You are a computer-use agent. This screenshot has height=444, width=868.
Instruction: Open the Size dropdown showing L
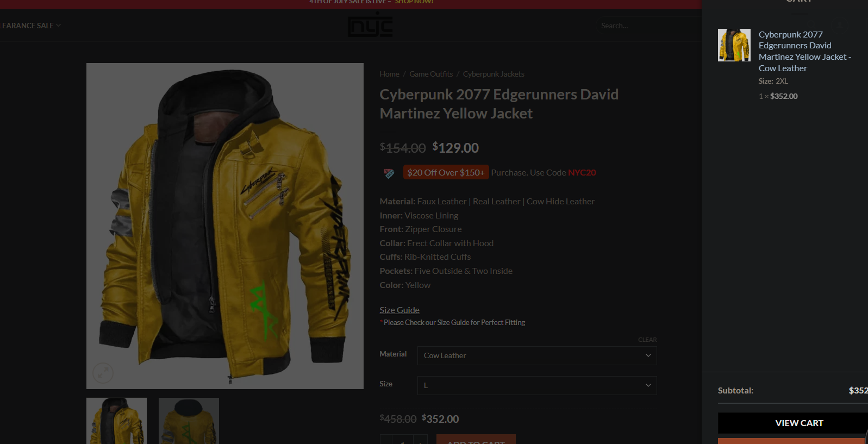[x=537, y=385]
